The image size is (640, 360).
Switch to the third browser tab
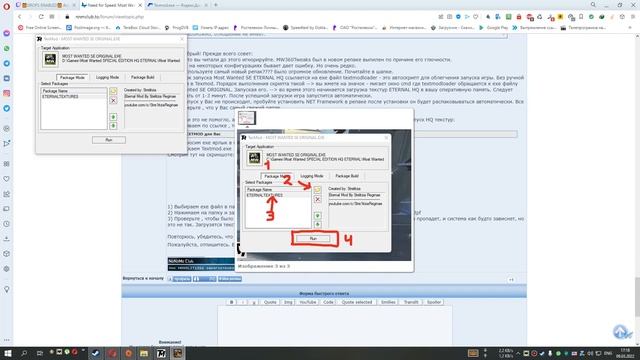coord(177,5)
